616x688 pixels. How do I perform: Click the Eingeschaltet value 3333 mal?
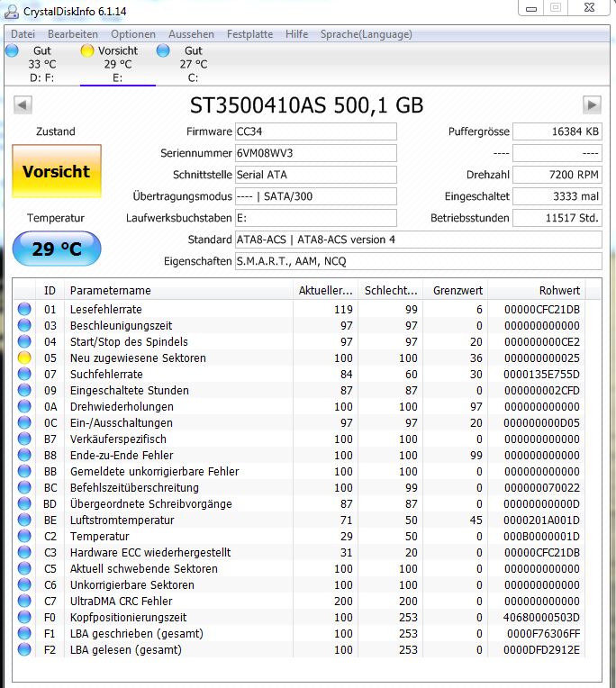click(557, 196)
